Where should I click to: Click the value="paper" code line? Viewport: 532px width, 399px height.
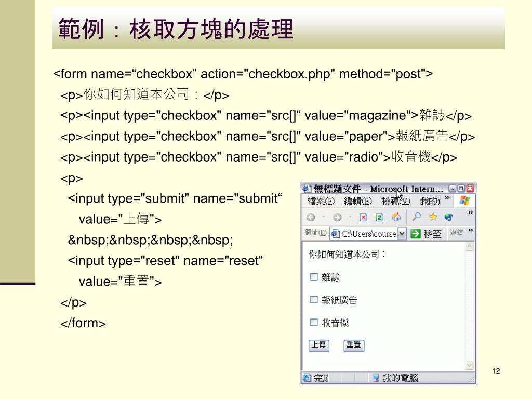tap(268, 136)
